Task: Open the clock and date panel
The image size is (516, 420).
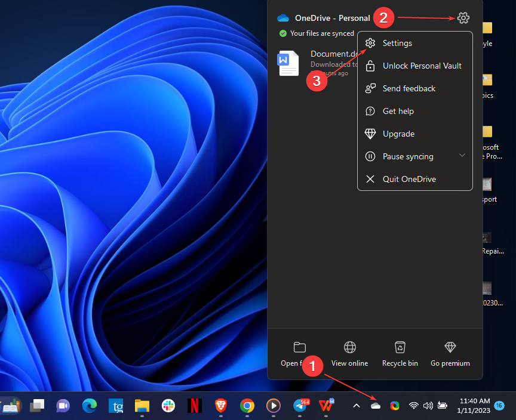Action: 475,406
